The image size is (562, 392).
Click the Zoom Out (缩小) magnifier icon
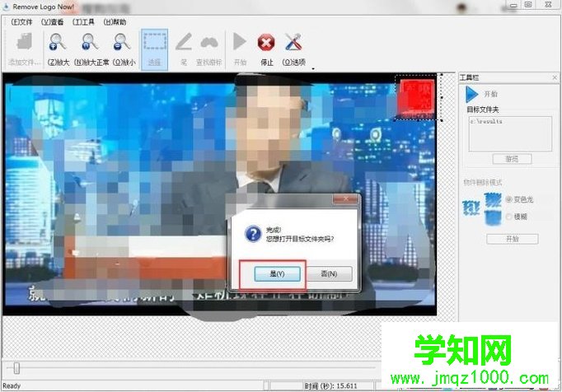coord(122,41)
